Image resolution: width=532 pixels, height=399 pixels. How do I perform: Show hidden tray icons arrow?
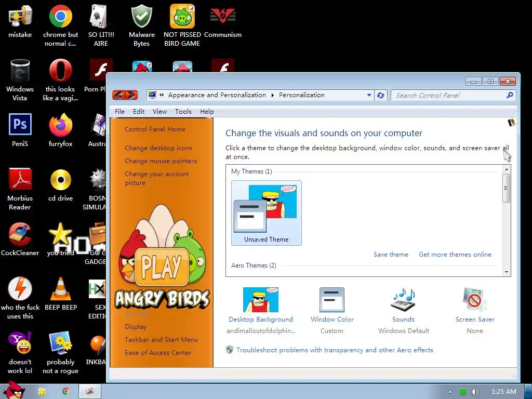[x=450, y=392]
